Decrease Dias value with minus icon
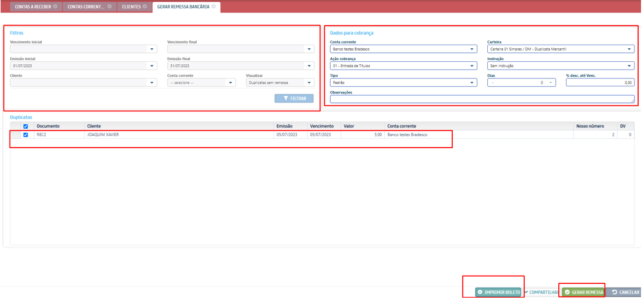This screenshot has height=300, width=644. (493, 83)
